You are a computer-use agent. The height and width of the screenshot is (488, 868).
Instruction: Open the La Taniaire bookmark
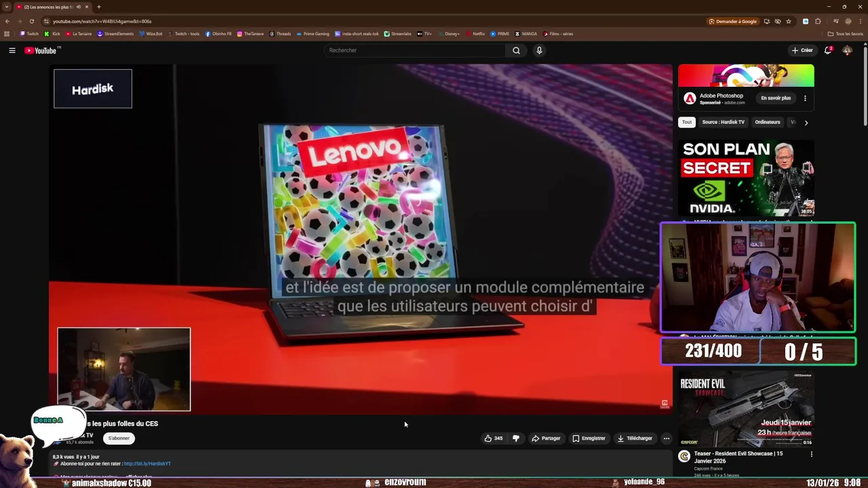pos(79,34)
